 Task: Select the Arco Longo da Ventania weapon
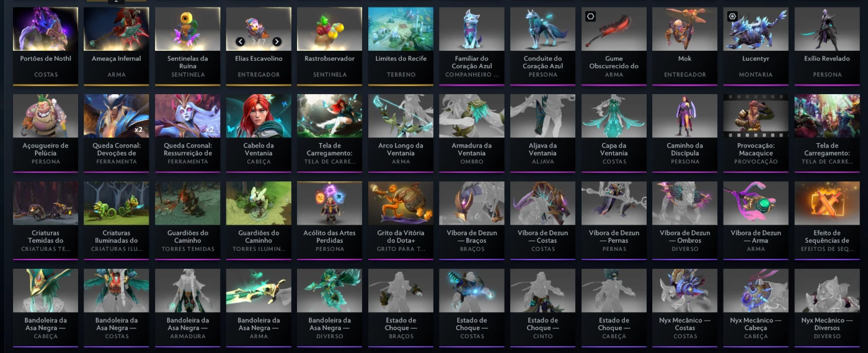coord(401,133)
